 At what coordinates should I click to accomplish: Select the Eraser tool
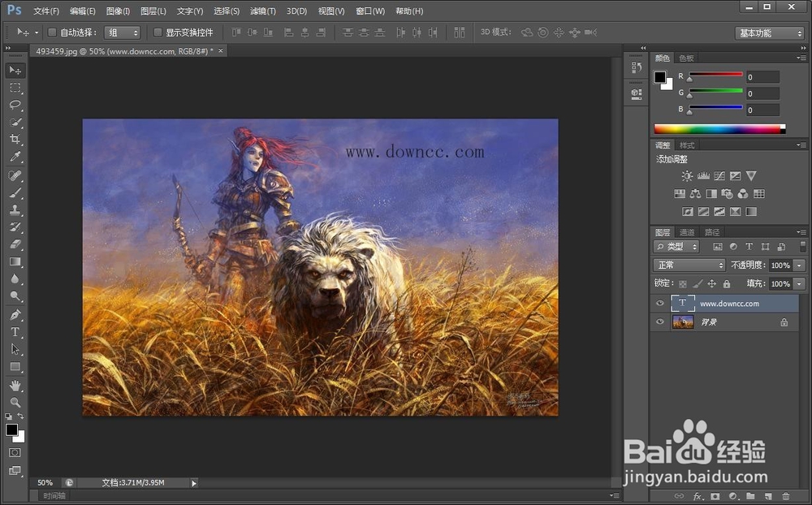click(15, 244)
